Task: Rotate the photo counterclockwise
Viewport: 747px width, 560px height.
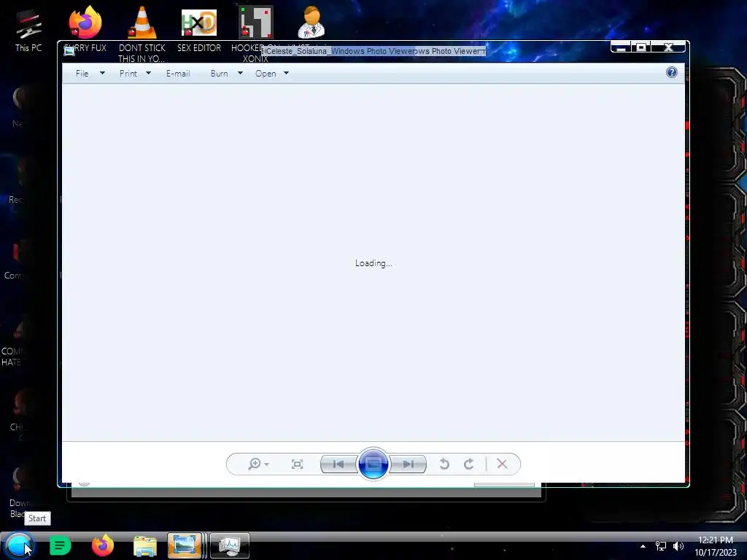Action: 444,464
